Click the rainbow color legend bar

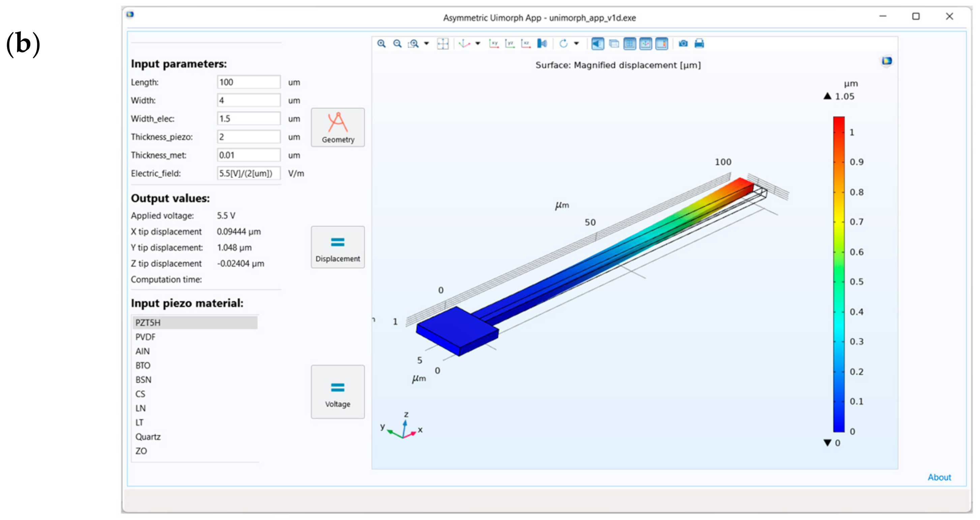click(838, 274)
